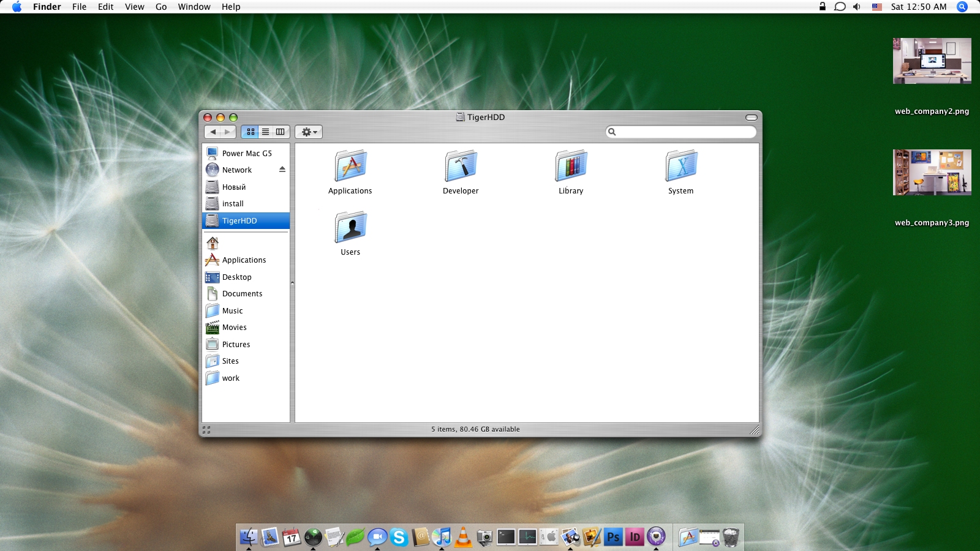Toggle the toolbar with the pill button

751,118
